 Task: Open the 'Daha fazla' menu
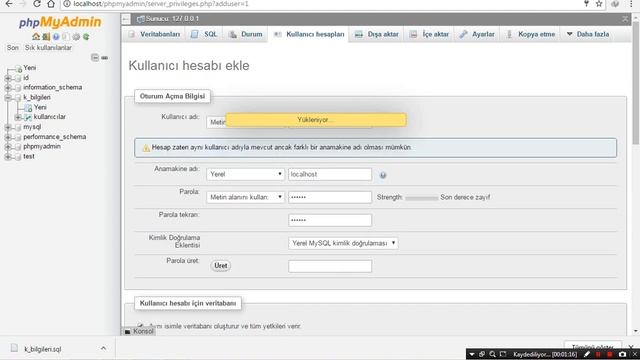(x=588, y=34)
